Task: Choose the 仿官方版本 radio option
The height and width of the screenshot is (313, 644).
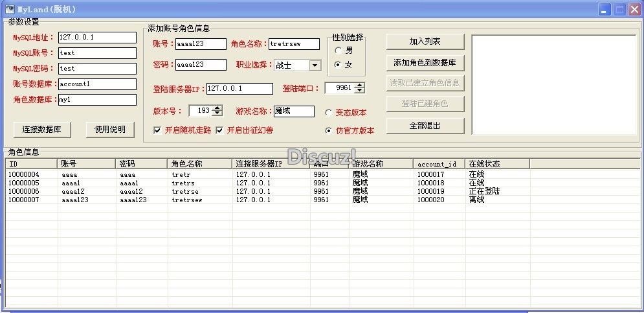Action: (x=329, y=130)
